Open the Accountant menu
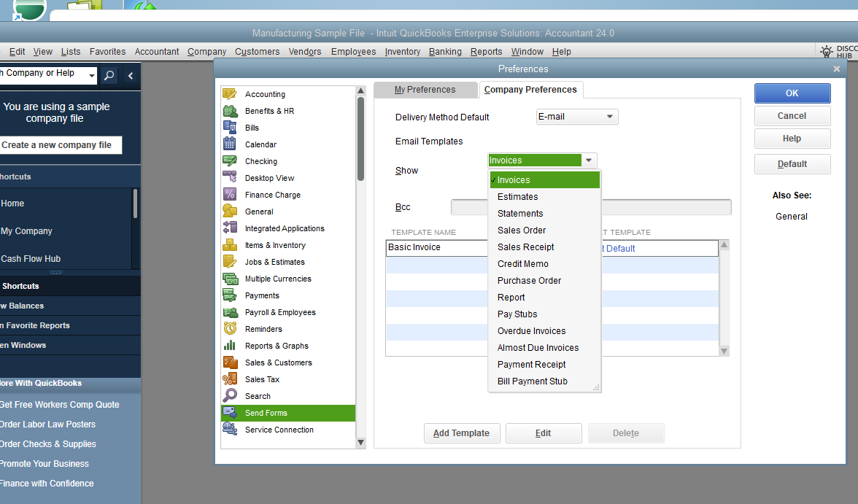 157,52
